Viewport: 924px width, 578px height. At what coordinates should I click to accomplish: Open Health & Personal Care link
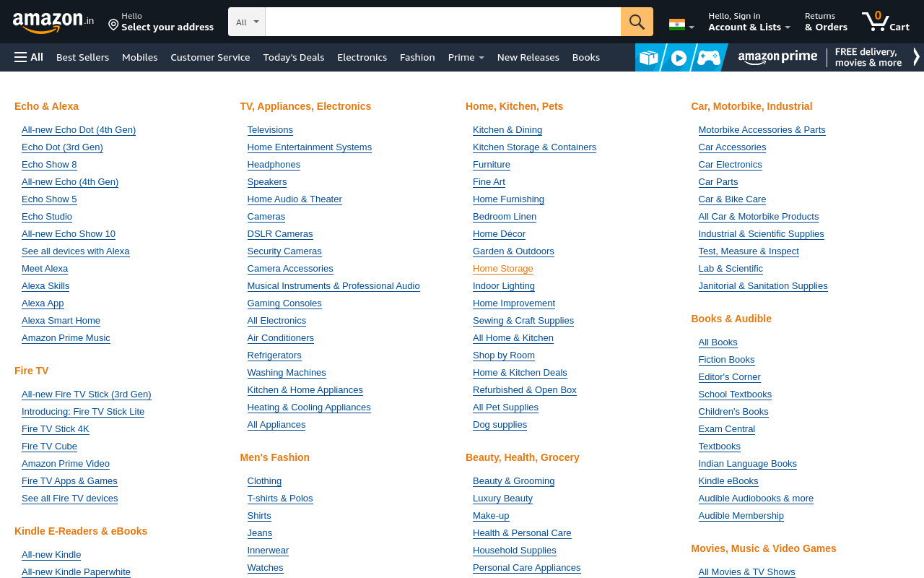point(522,533)
